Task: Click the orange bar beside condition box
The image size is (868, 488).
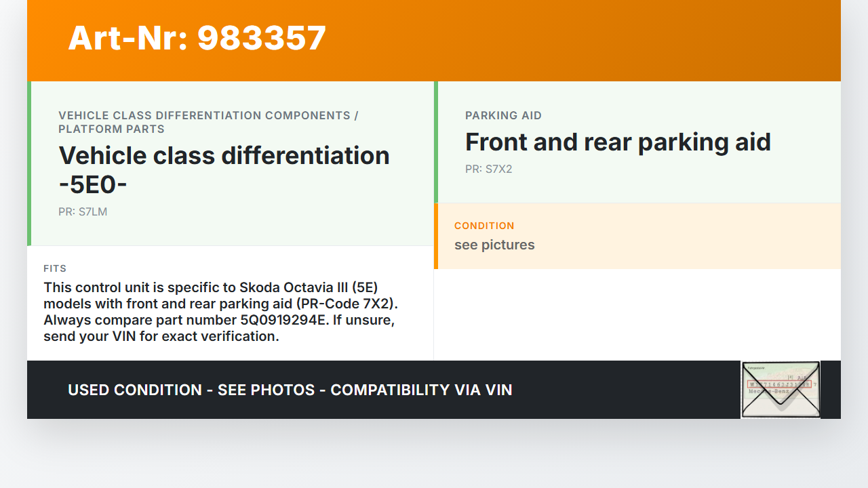Action: [x=436, y=236]
